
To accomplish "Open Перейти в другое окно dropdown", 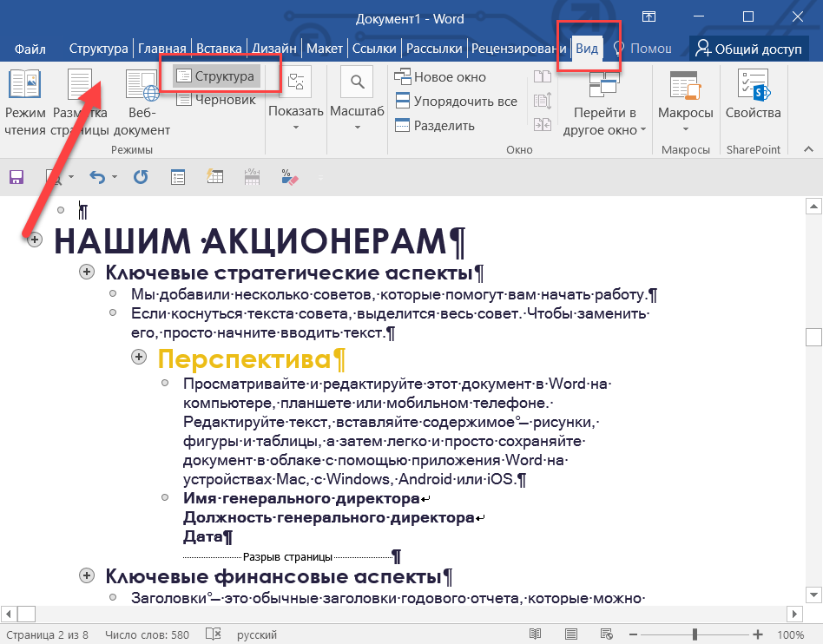I will point(604,103).
